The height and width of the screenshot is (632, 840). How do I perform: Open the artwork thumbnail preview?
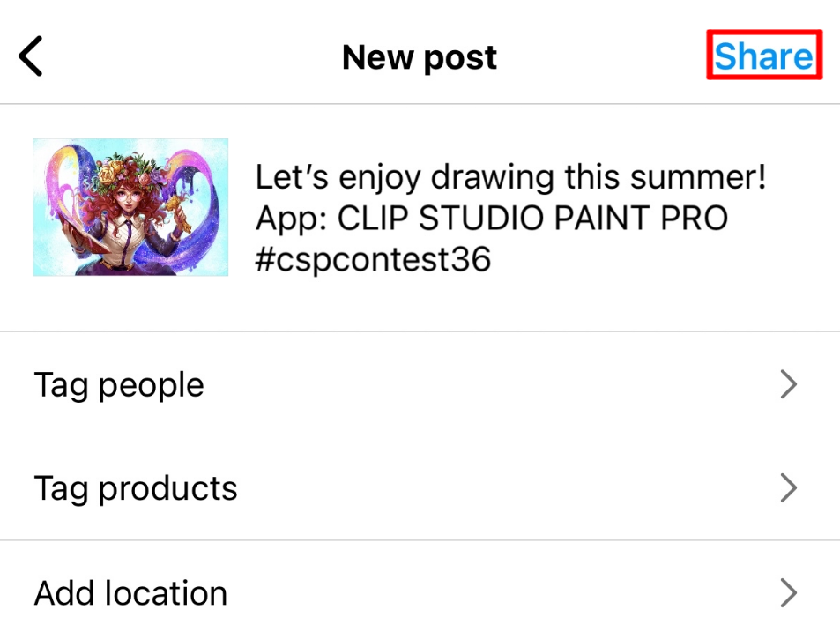coord(130,207)
